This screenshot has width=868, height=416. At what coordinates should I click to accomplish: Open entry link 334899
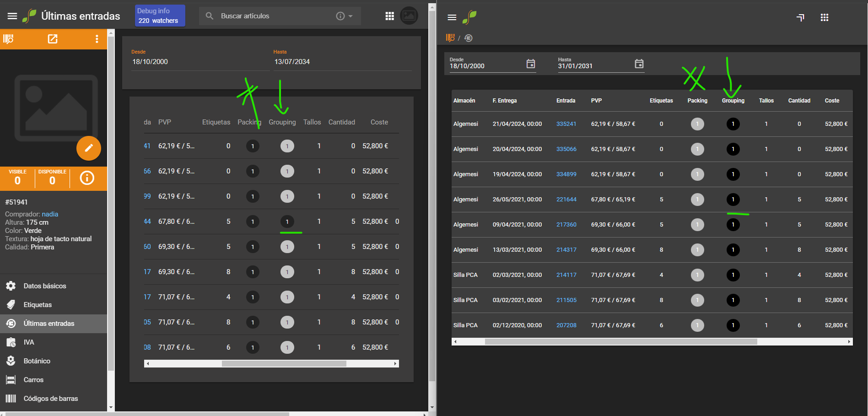click(566, 174)
